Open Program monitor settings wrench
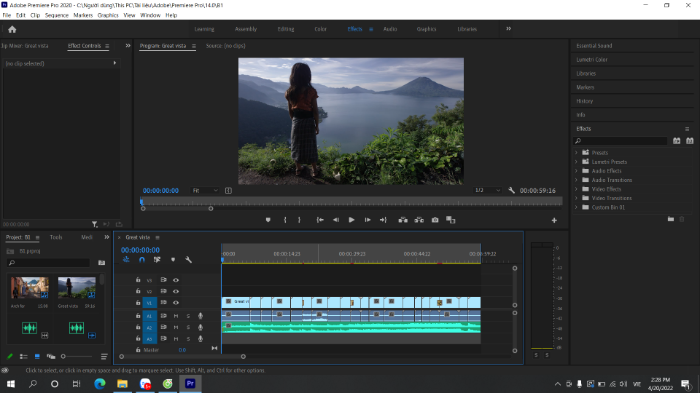 (x=512, y=190)
